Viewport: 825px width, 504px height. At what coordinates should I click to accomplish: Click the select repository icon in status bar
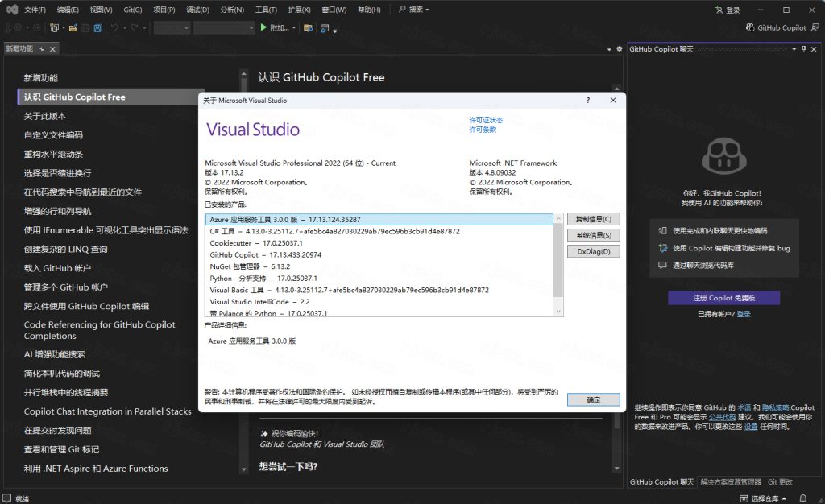[x=744, y=498]
